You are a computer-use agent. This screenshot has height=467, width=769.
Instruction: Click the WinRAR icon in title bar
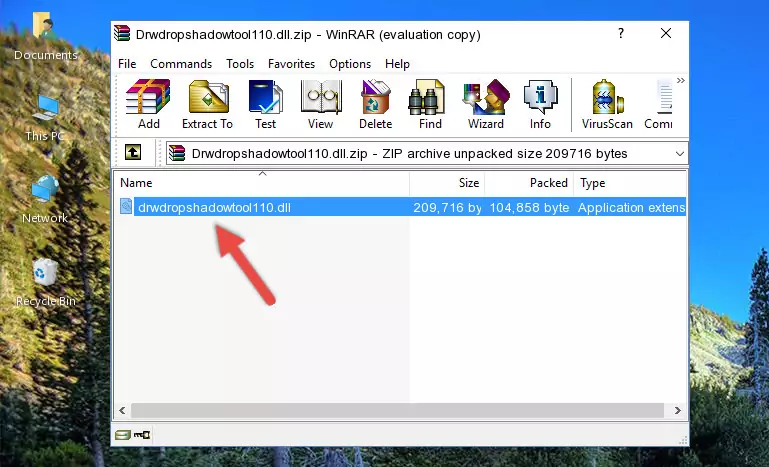click(122, 33)
